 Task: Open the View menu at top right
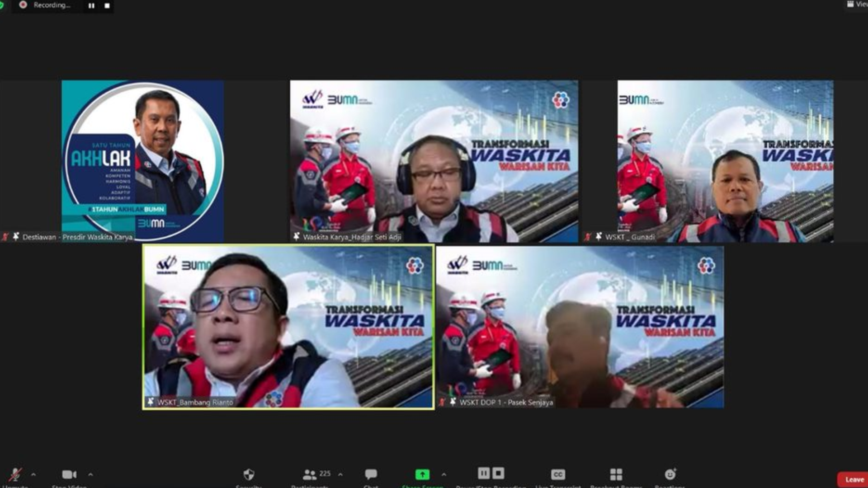click(x=857, y=4)
